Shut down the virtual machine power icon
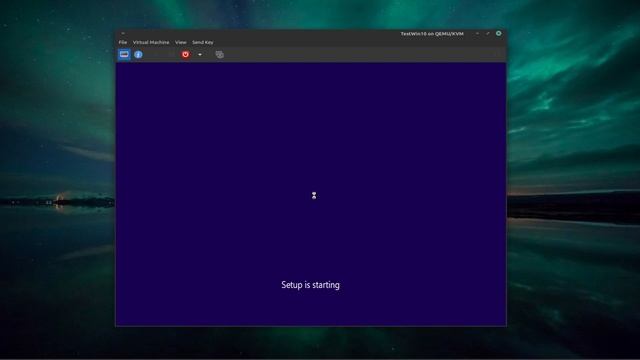 tap(185, 54)
